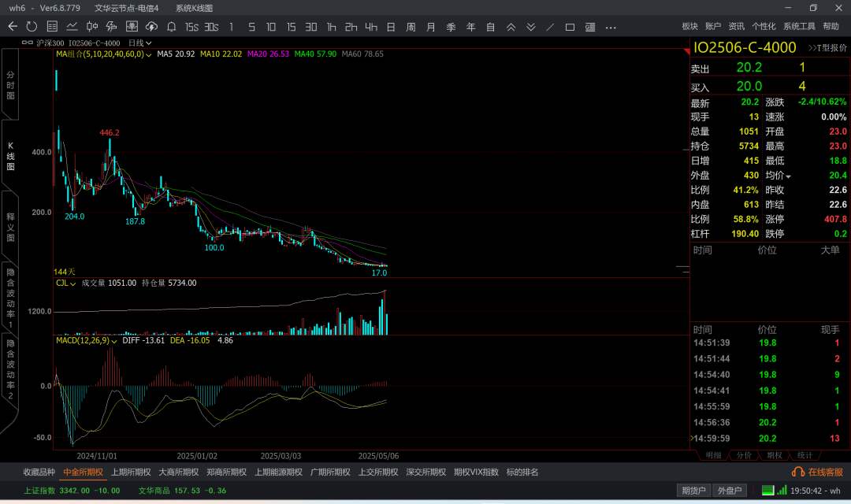Image resolution: width=851 pixels, height=504 pixels.
Task: Expand the MACD(12,26,9) indicator dropdown
Action: coord(114,341)
